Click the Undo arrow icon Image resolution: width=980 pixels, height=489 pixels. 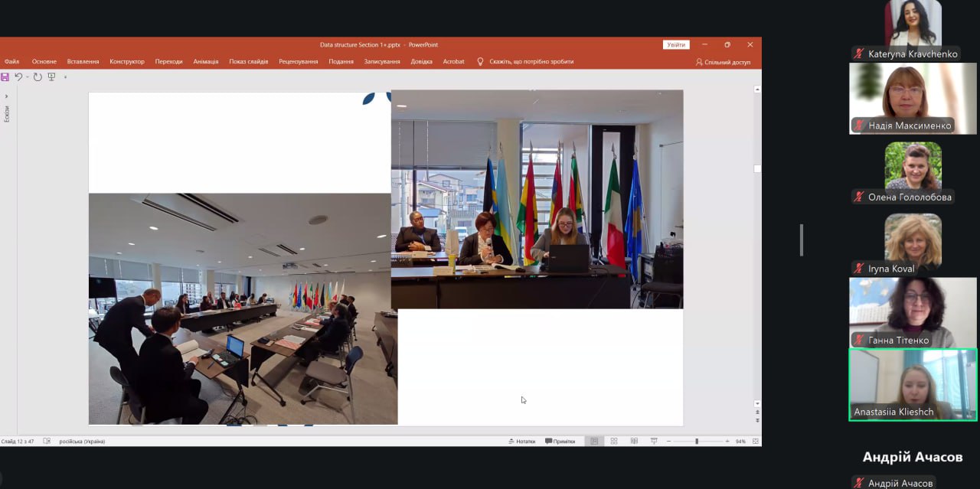(x=18, y=77)
